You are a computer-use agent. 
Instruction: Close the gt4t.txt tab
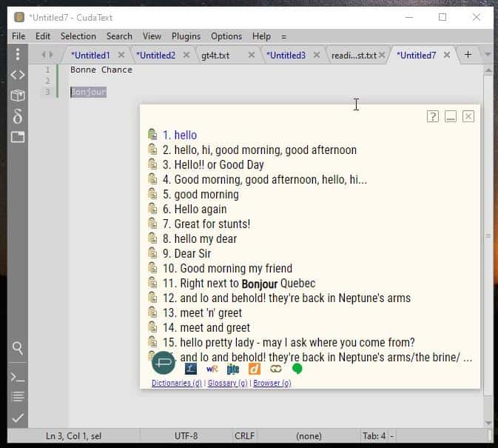252,56
